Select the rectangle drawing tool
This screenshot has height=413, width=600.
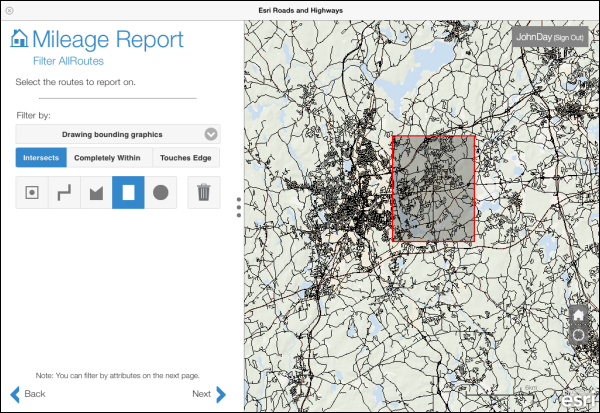coord(128,192)
